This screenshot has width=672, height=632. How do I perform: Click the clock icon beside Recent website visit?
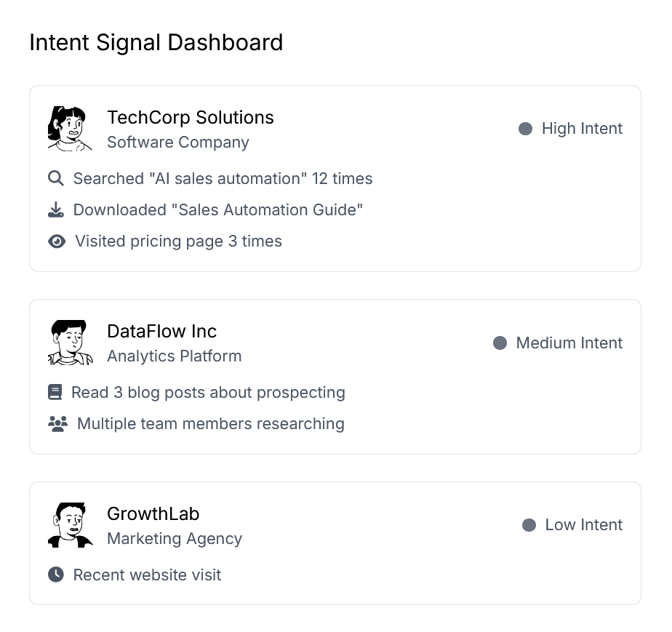[x=56, y=575]
